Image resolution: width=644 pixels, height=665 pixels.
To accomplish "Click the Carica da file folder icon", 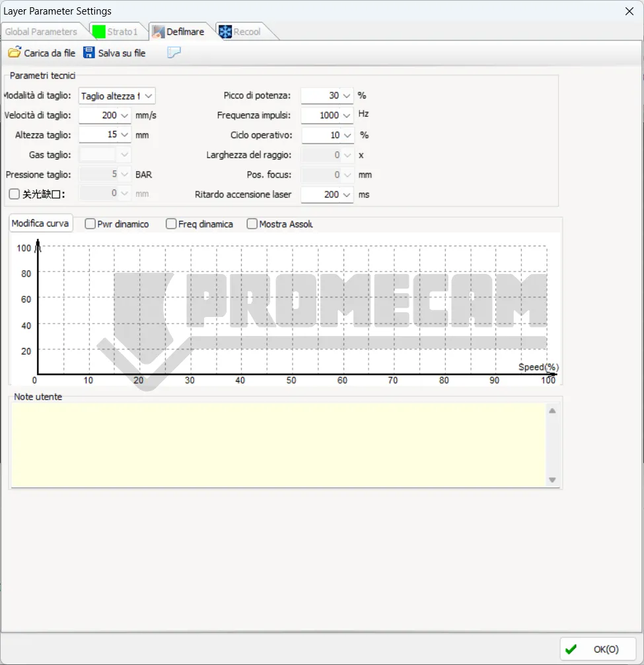I will tap(14, 53).
